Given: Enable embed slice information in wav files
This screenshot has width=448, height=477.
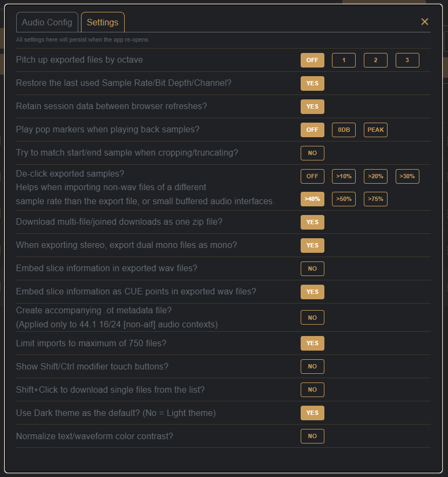Looking at the screenshot, I should point(312,268).
